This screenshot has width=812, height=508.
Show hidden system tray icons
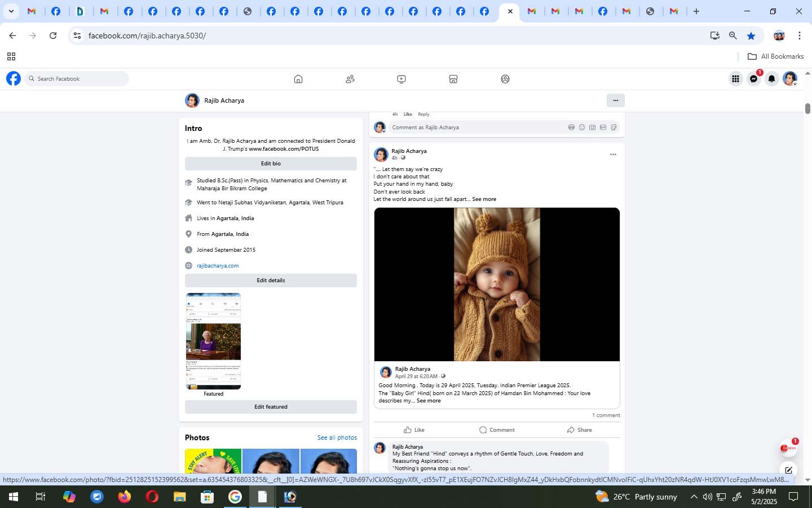[694, 497]
